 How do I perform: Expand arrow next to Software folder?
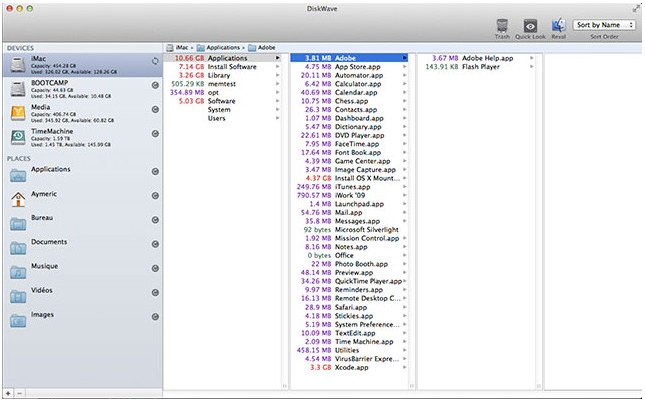[278, 101]
